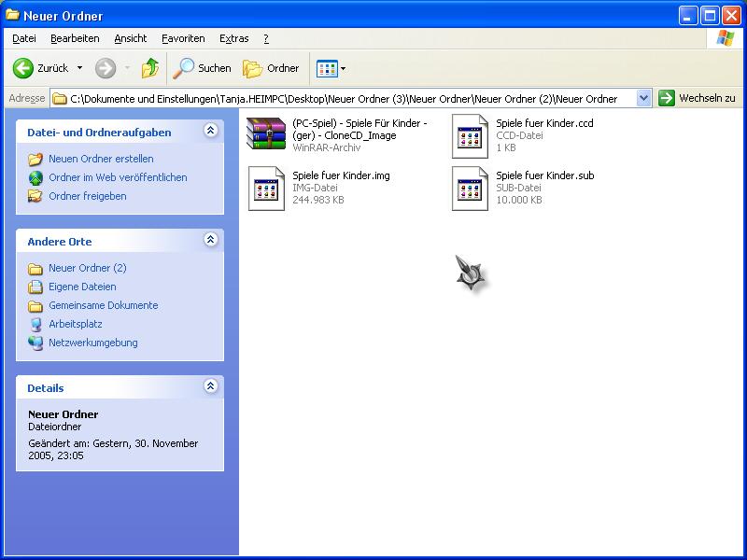Open the Favoriten menu

(x=183, y=38)
